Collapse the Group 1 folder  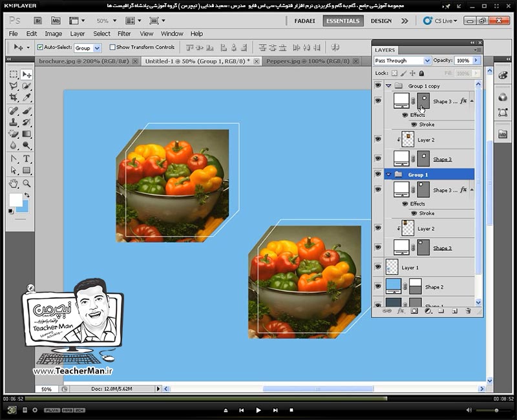point(388,174)
